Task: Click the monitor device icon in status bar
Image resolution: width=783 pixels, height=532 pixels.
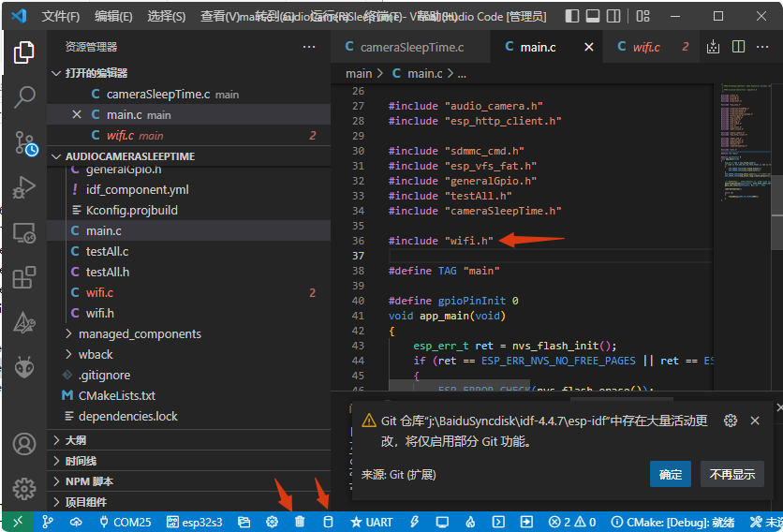Action: pyautogui.click(x=442, y=522)
